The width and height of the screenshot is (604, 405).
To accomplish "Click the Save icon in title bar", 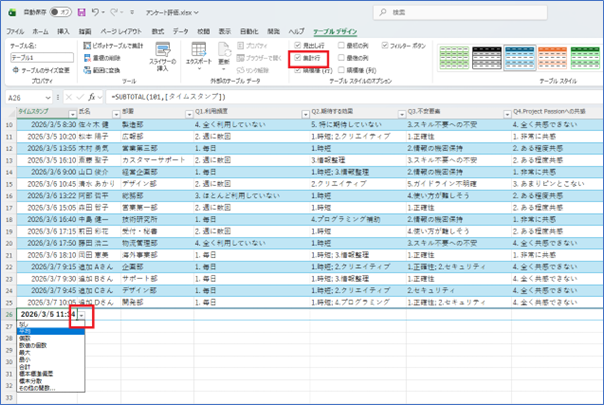I will pyautogui.click(x=83, y=12).
